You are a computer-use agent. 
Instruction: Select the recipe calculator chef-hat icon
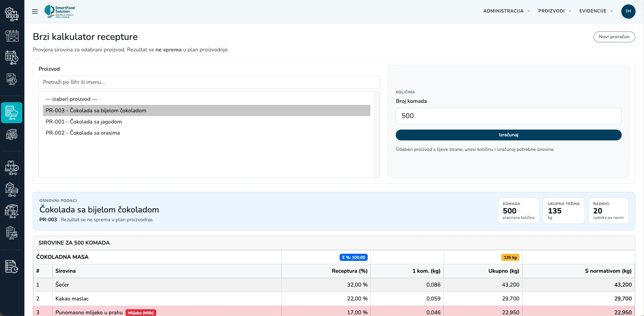[x=12, y=113]
